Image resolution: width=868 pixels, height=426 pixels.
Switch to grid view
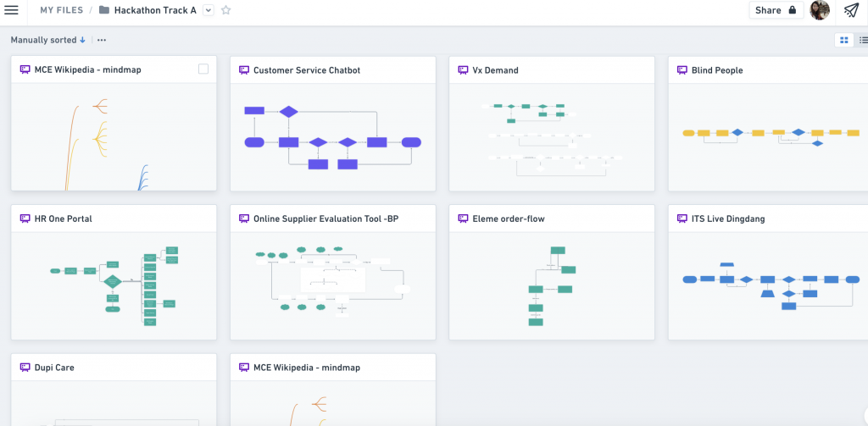click(x=844, y=40)
